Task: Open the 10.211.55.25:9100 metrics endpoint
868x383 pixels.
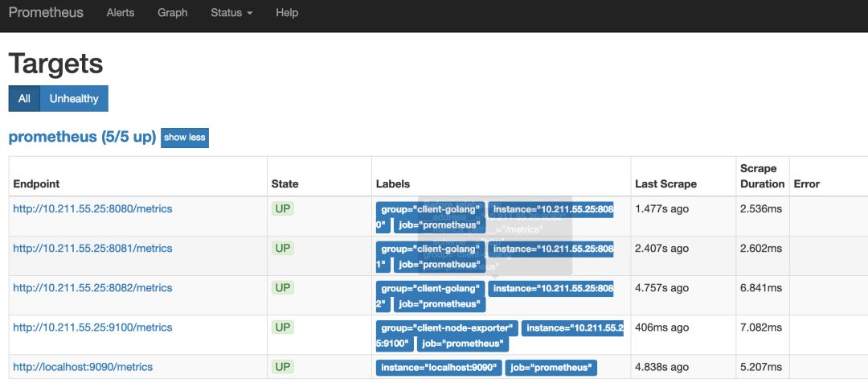Action: pyautogui.click(x=92, y=327)
